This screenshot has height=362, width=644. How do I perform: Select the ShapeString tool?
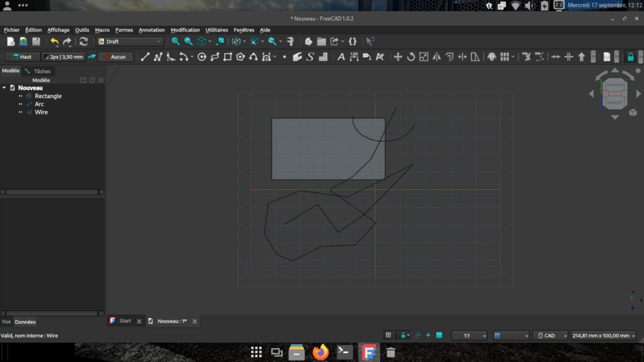tap(311, 57)
